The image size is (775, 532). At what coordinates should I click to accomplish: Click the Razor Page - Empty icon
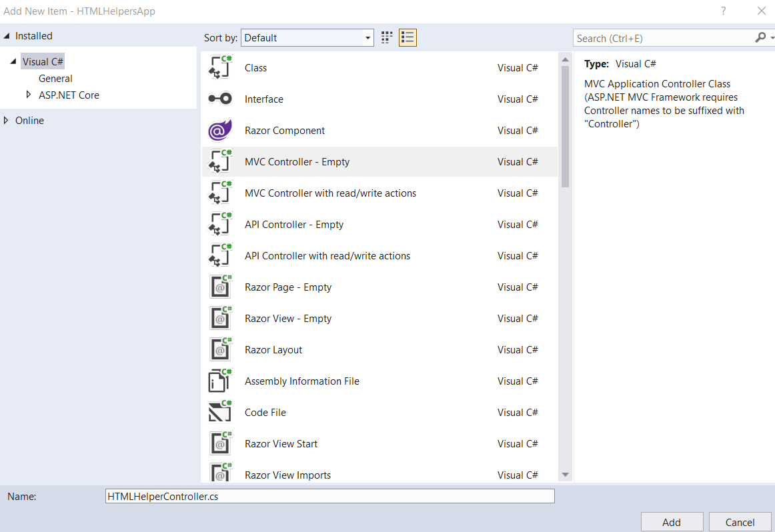click(x=220, y=287)
